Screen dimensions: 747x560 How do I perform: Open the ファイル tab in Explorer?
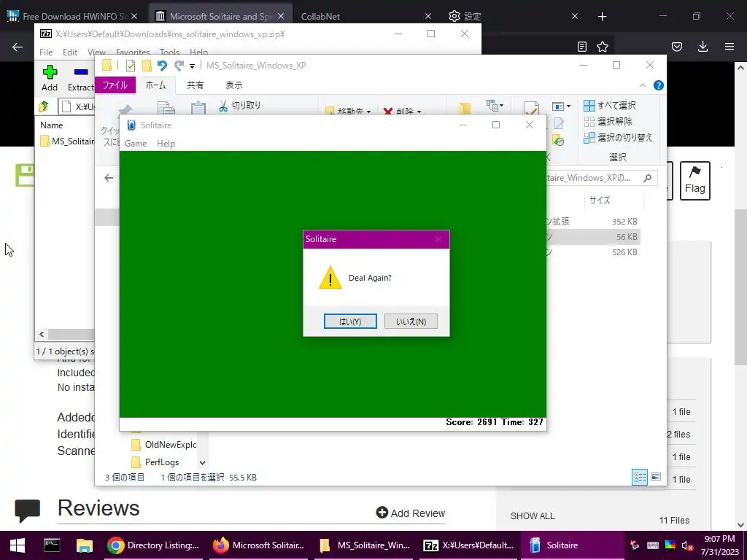tap(115, 85)
